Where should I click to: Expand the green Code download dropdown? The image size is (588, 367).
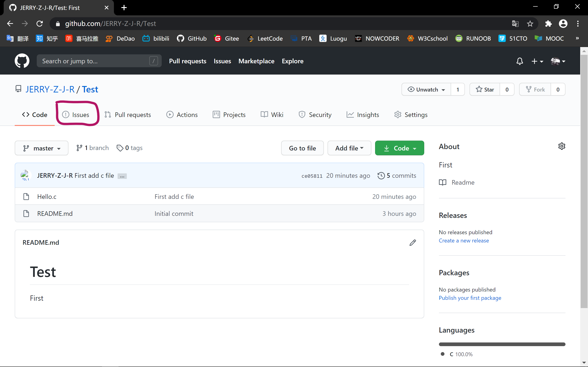point(399,148)
